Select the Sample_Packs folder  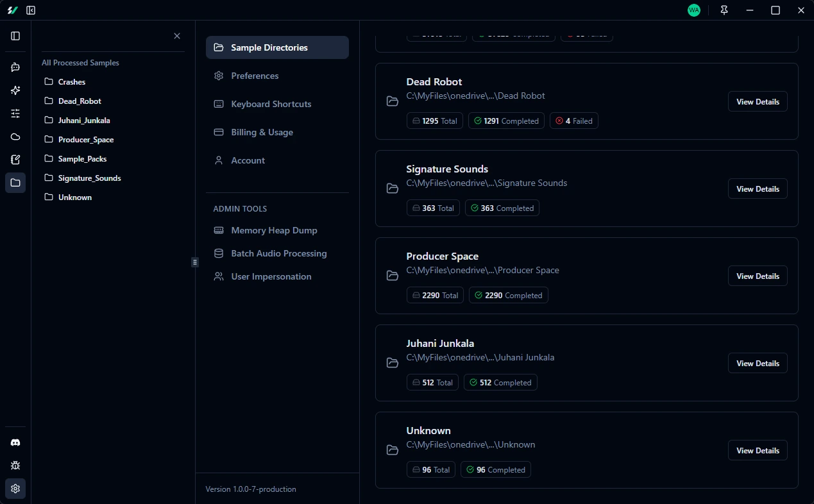pyautogui.click(x=82, y=159)
